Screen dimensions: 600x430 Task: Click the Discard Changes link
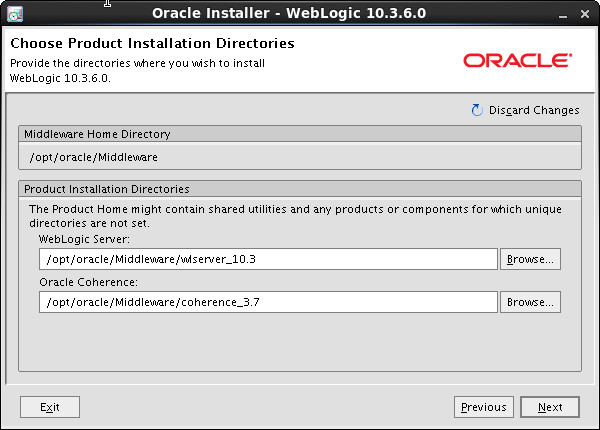tap(534, 110)
